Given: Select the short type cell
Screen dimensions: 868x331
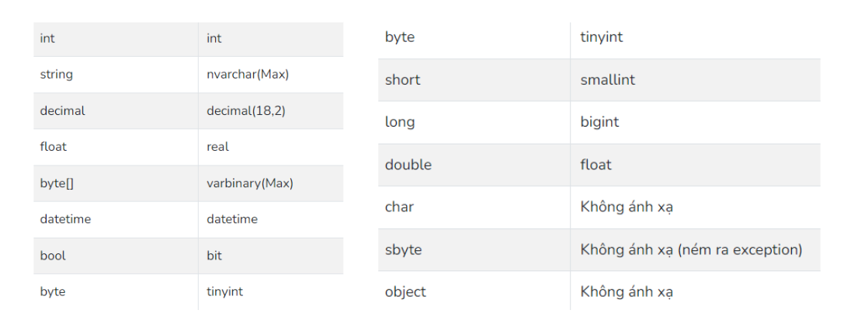Looking at the screenshot, I should 402,80.
